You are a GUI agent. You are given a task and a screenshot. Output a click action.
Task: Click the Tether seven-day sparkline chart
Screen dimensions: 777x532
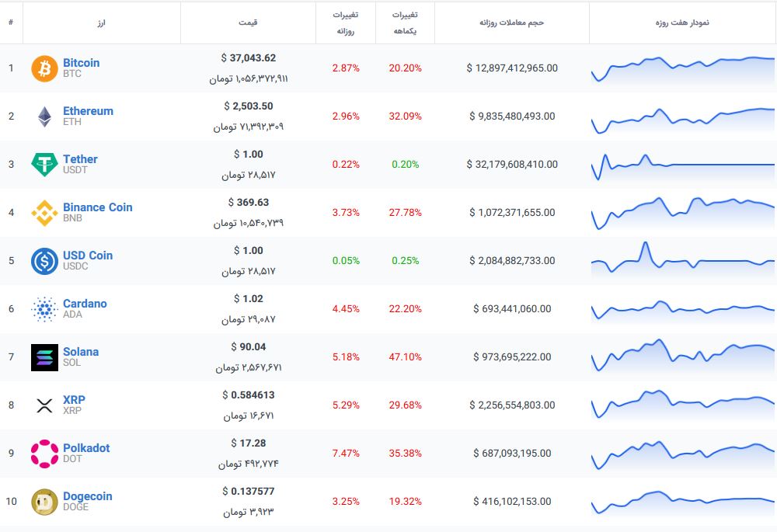pos(682,165)
